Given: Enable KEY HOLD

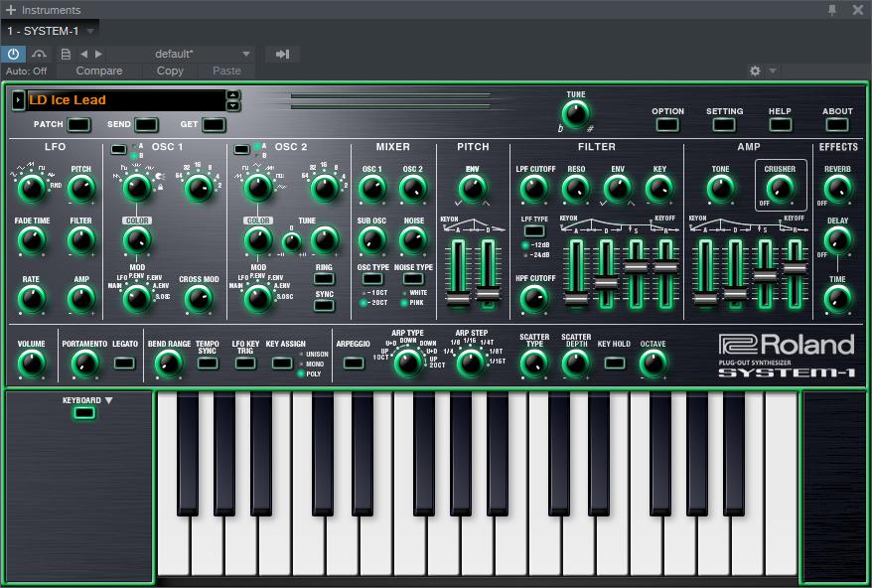Looking at the screenshot, I should point(616,364).
